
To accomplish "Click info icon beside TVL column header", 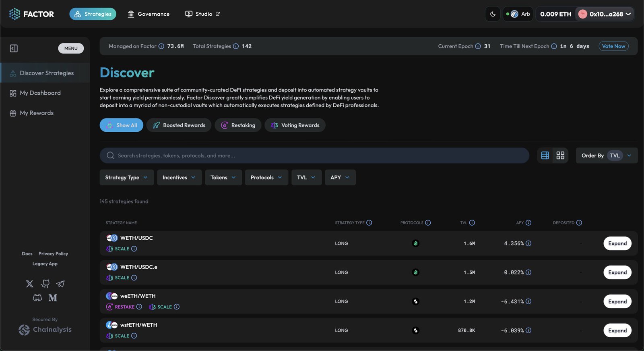I will click(x=472, y=223).
